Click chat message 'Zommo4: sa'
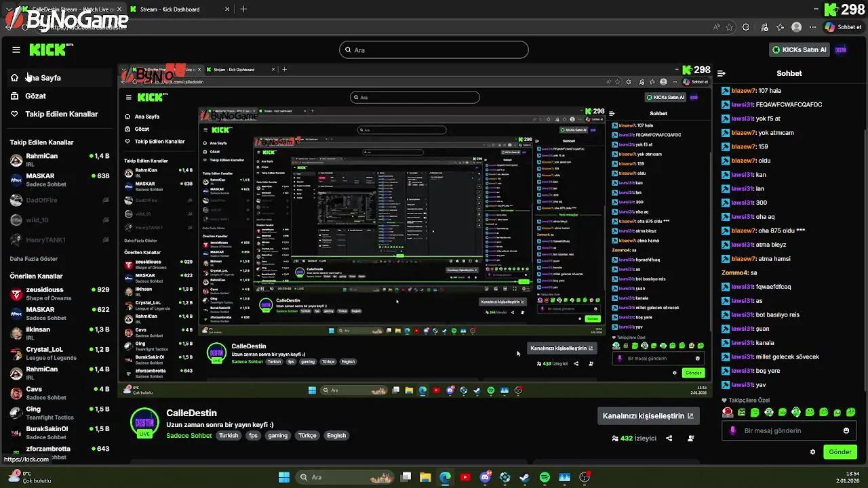 click(x=739, y=272)
